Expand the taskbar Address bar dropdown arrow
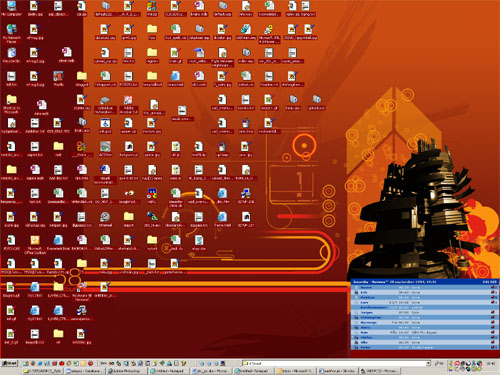Viewport: 500px width, 375px height. click(x=428, y=363)
